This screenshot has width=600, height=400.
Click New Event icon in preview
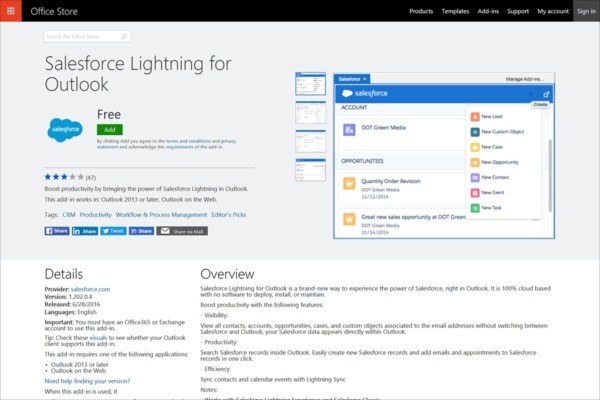point(475,193)
